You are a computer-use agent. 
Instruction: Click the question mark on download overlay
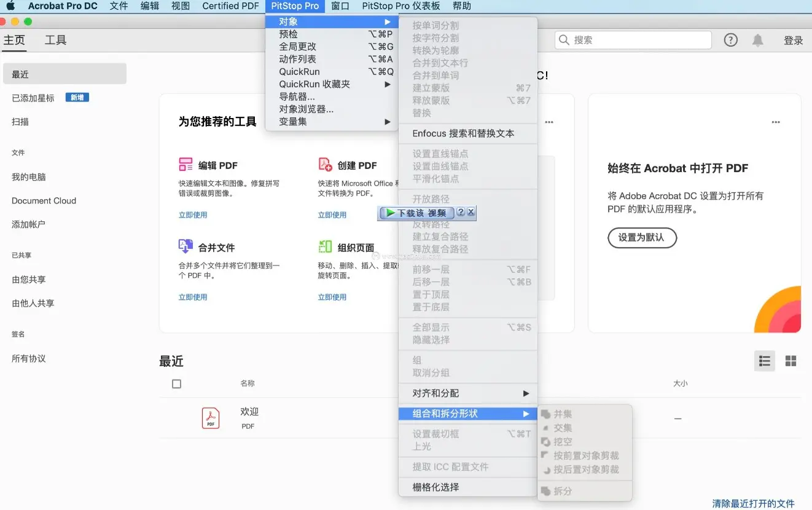point(461,212)
